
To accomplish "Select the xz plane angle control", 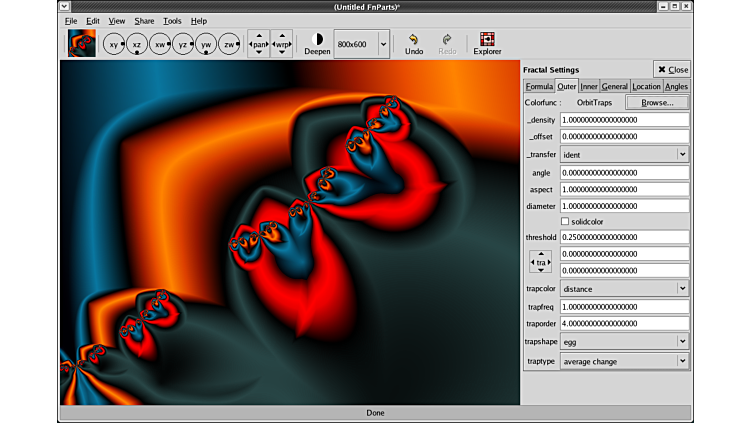I will 137,45.
